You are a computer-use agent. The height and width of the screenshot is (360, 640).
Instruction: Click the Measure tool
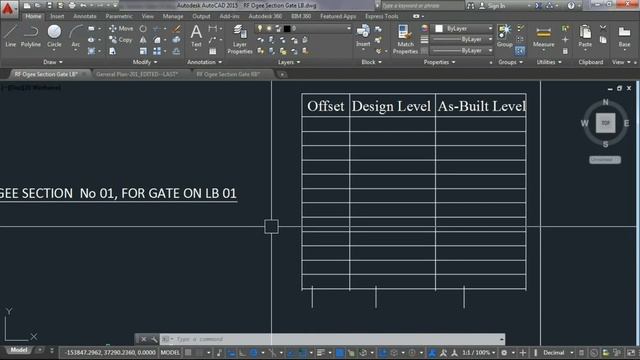pyautogui.click(x=543, y=37)
